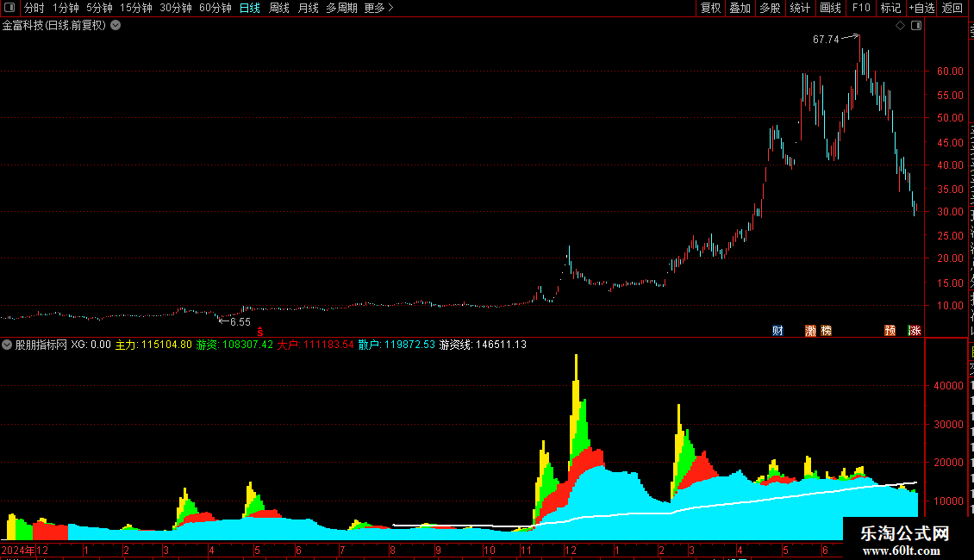
Task: Click the 60.00 price axis label
Action: click(x=950, y=72)
